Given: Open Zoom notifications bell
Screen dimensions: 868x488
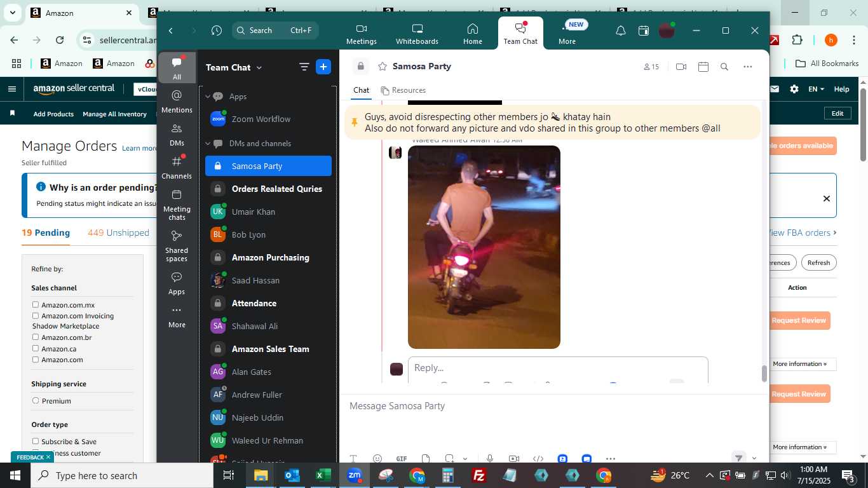Looking at the screenshot, I should coord(621,30).
